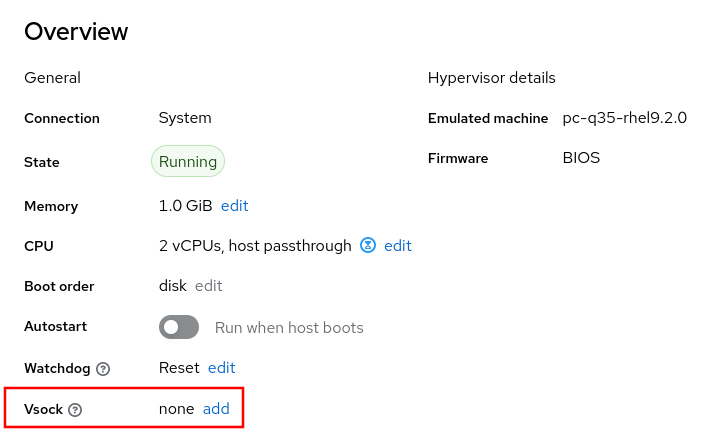Click the Memory edit link
Viewport: 704px width, 435px height.
pos(234,206)
